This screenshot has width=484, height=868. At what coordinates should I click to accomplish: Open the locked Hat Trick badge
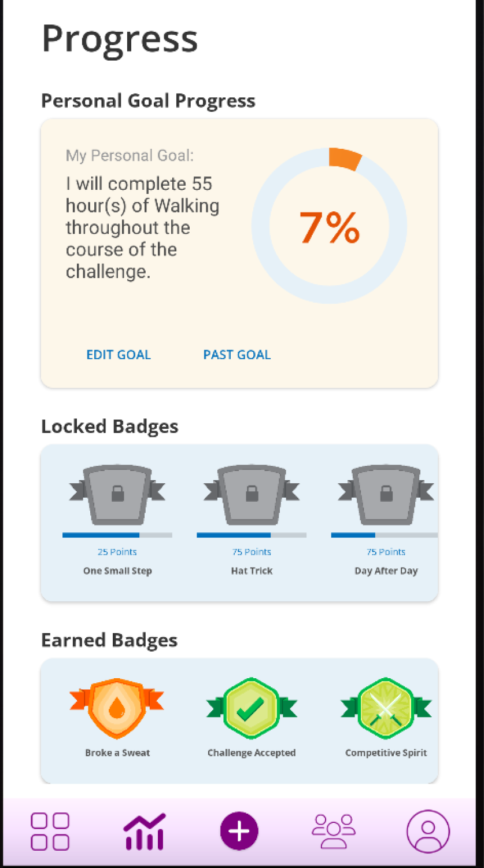pyautogui.click(x=252, y=495)
